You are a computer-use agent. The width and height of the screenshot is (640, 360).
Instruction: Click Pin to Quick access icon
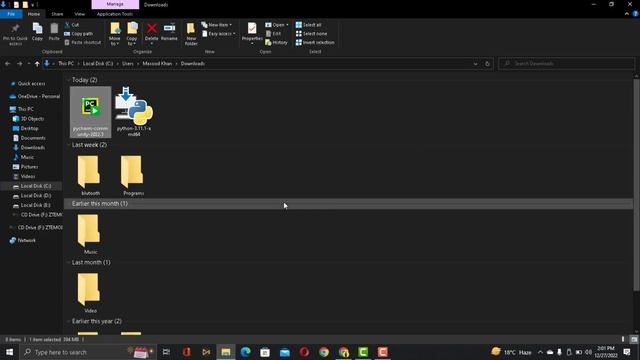pyautogui.click(x=15, y=28)
